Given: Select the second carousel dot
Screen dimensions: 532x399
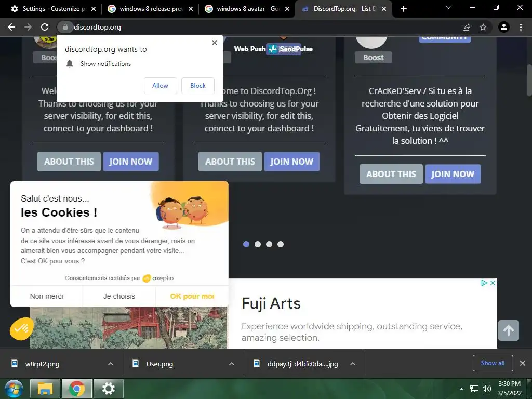Looking at the screenshot, I should tap(258, 244).
